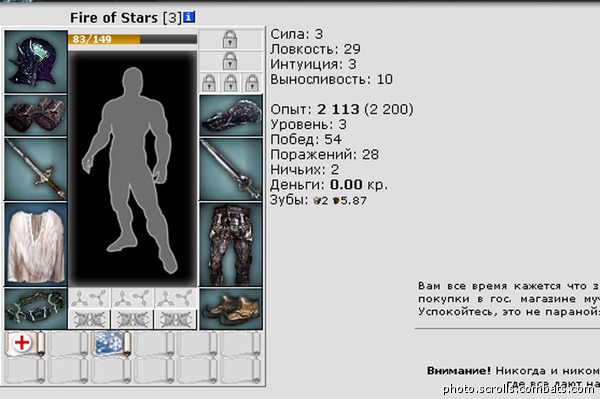
Task: Click the bracers item under the helmet
Action: tap(36, 115)
